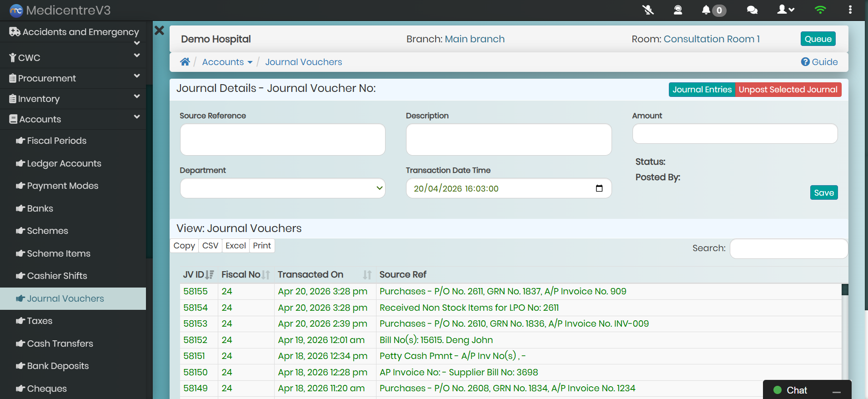Open the notifications bell icon
This screenshot has width=868, height=399.
click(x=706, y=10)
